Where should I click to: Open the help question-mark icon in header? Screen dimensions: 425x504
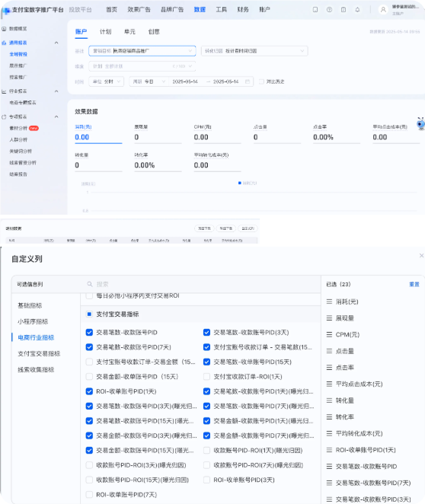(x=329, y=10)
